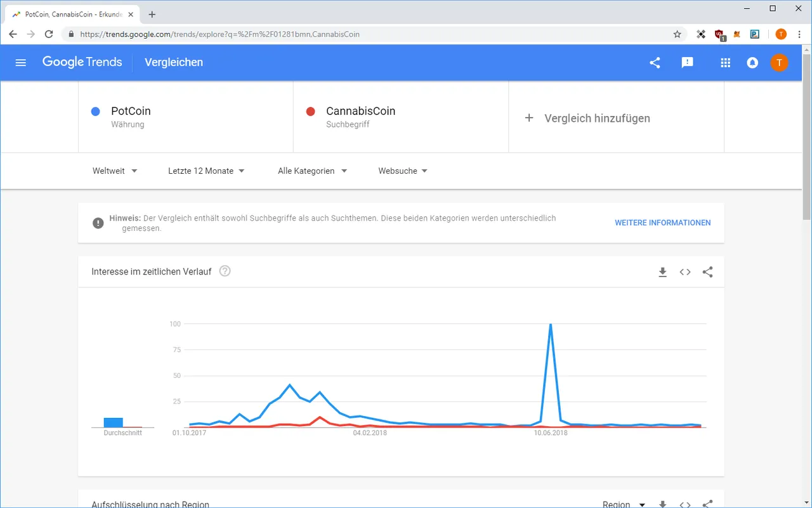Share the interest over time chart
The width and height of the screenshot is (812, 508).
click(x=708, y=272)
